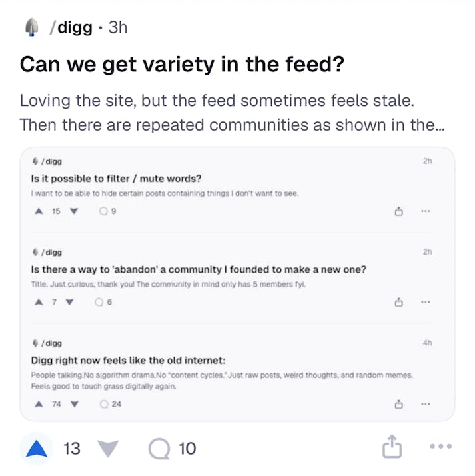475x476 pixels.
Task: Click the /digg shovel community icon at top
Action: [x=31, y=27]
